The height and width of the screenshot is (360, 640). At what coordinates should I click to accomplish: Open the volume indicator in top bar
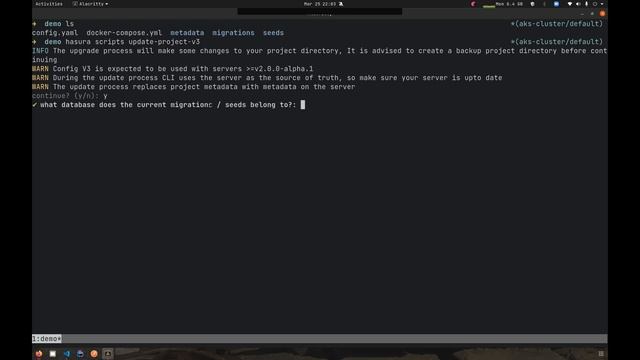pos(578,4)
